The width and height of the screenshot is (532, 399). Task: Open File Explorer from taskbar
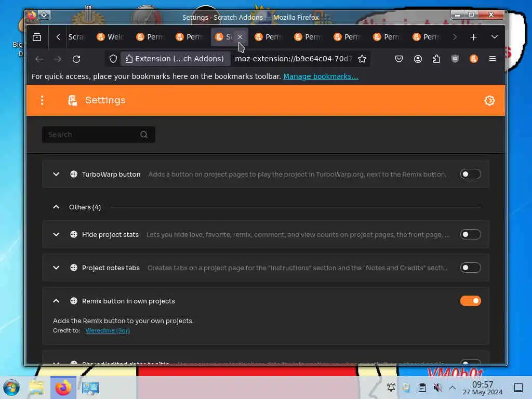pyautogui.click(x=36, y=388)
